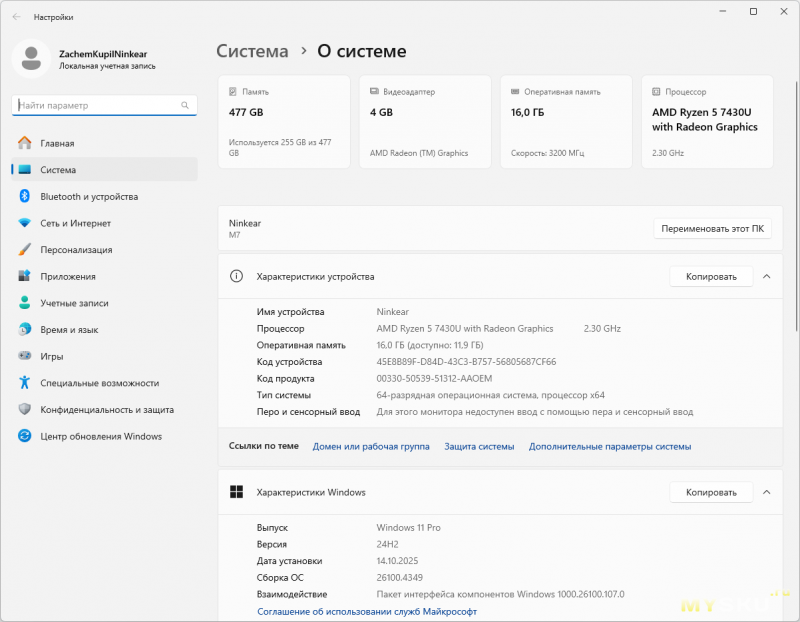The width and height of the screenshot is (800, 622).
Task: Open the Игры gamepad icon
Action: point(24,356)
